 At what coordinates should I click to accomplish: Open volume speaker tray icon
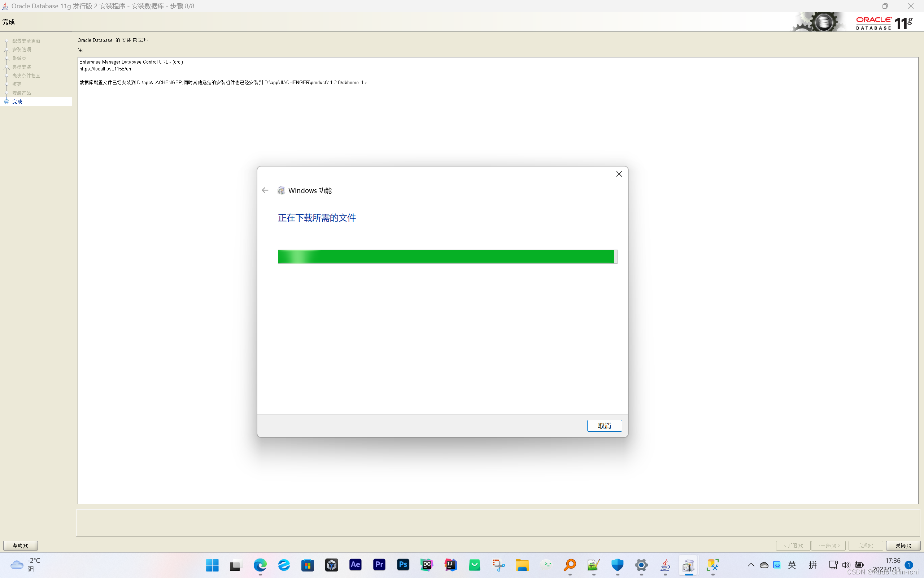(x=846, y=565)
